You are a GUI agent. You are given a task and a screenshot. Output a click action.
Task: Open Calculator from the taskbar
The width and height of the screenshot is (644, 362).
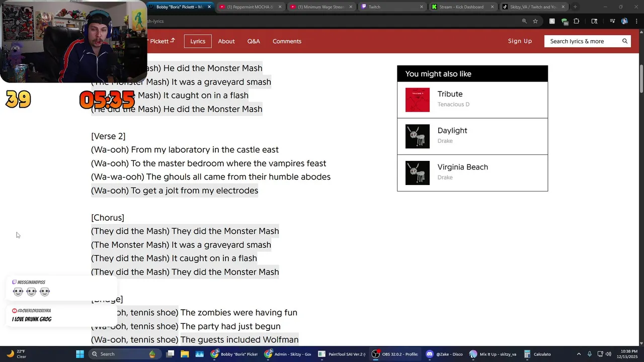coord(537,354)
